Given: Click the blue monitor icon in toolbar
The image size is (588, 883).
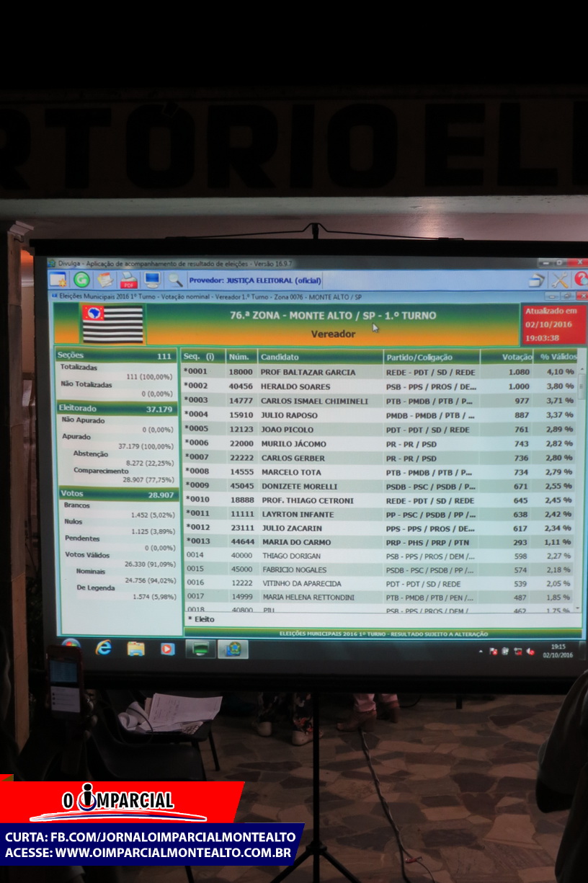Looking at the screenshot, I should click(x=152, y=280).
